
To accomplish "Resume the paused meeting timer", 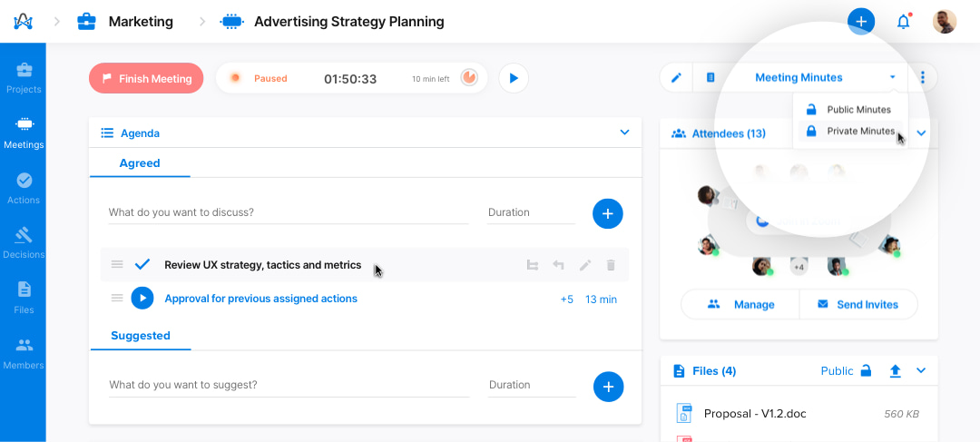I will point(514,78).
